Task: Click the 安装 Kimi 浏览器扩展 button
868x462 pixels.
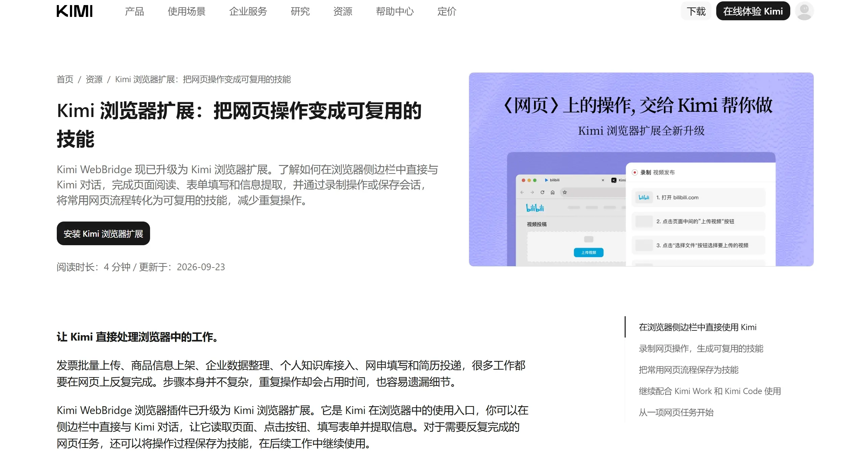Action: [103, 233]
